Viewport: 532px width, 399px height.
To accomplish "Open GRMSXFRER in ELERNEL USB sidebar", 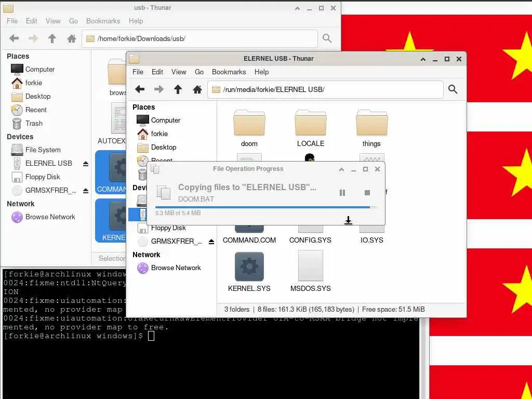I will coord(177,241).
